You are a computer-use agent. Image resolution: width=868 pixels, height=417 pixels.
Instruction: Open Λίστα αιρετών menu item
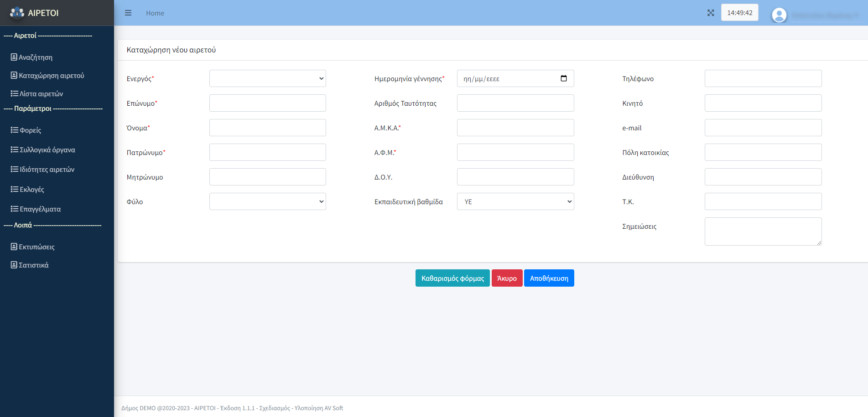(42, 94)
